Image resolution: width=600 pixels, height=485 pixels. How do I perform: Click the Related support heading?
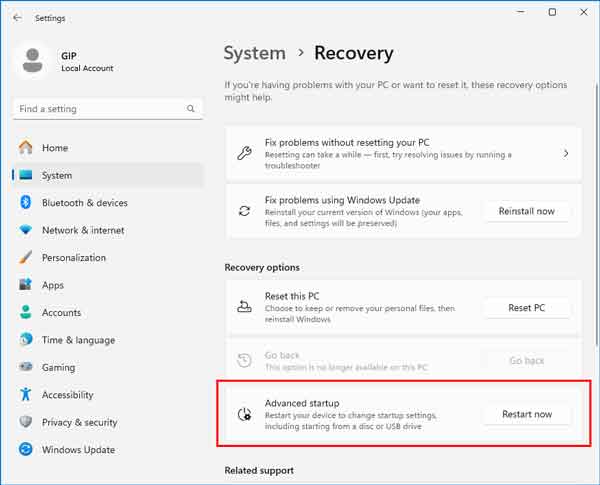coord(259,470)
